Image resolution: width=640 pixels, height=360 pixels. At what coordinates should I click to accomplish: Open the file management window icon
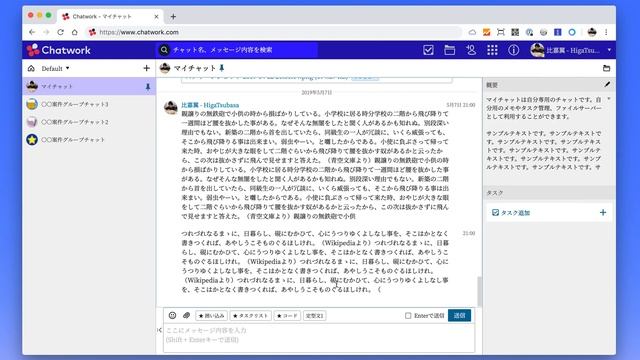449,50
